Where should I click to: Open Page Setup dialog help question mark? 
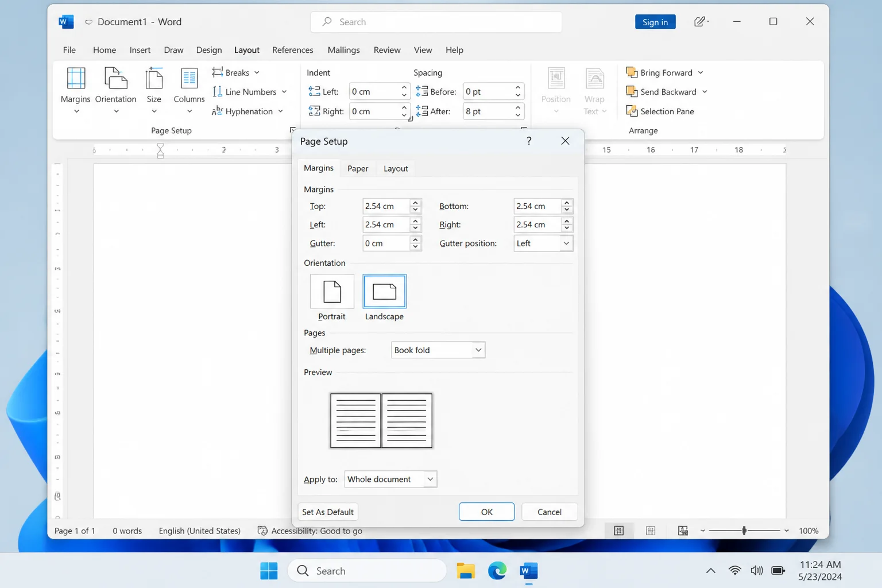tap(529, 141)
